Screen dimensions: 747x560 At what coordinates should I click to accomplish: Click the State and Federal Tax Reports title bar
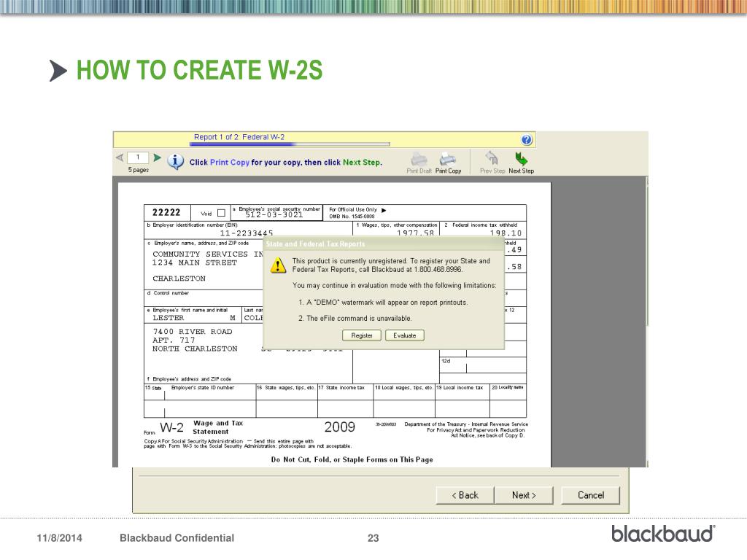(383, 244)
